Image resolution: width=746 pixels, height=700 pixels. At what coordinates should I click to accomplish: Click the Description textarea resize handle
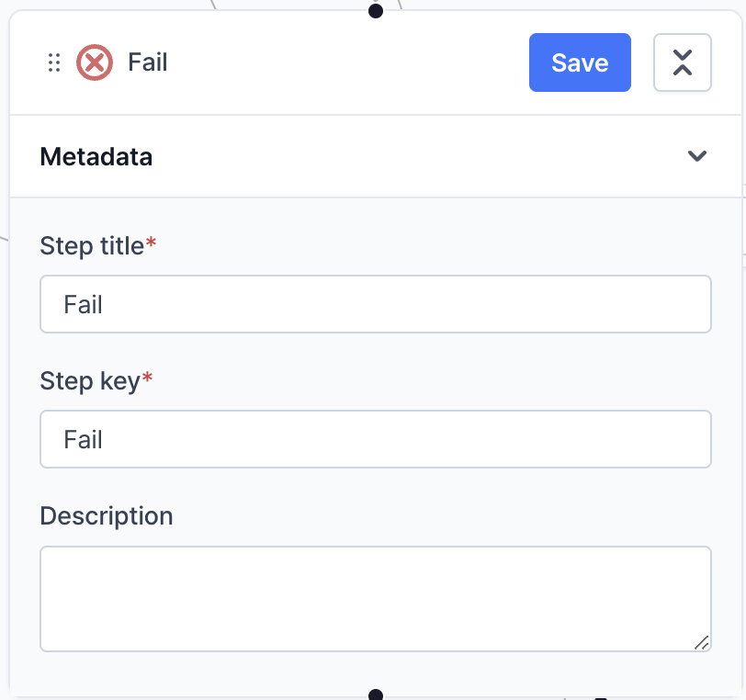(701, 642)
